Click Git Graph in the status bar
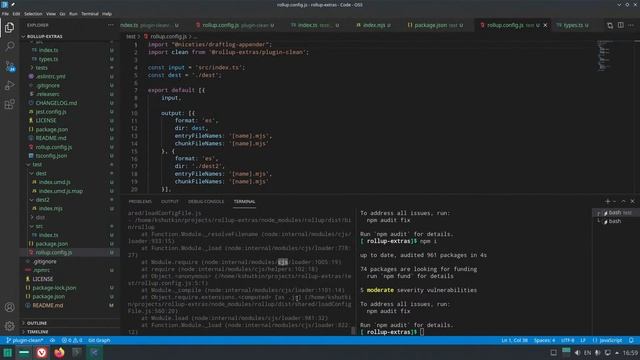The height and width of the screenshot is (360, 640). (x=99, y=340)
